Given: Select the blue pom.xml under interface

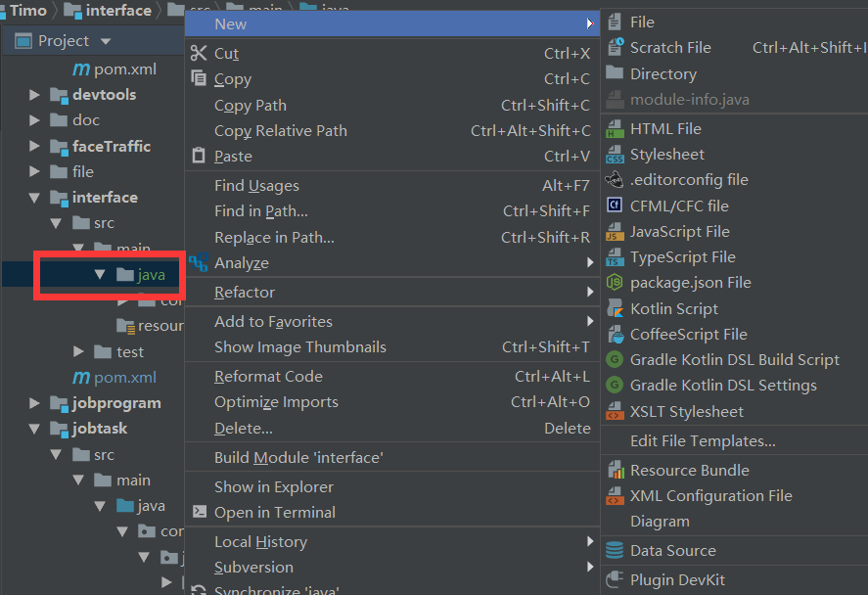Looking at the screenshot, I should (x=114, y=378).
